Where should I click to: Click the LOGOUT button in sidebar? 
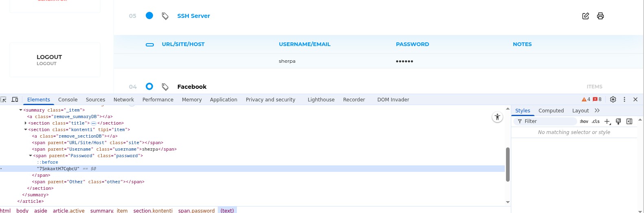pyautogui.click(x=55, y=60)
